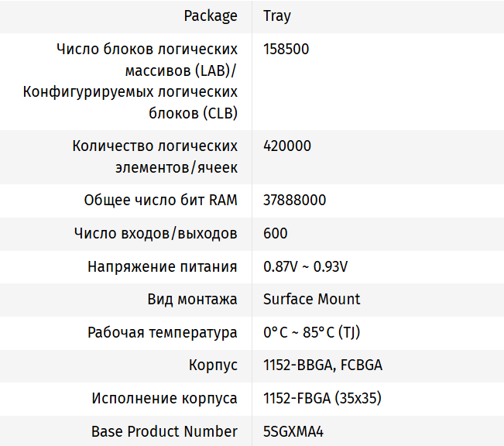Screen dimensions: 504x446
Task: Click the Package label cell
Action: coord(210,15)
